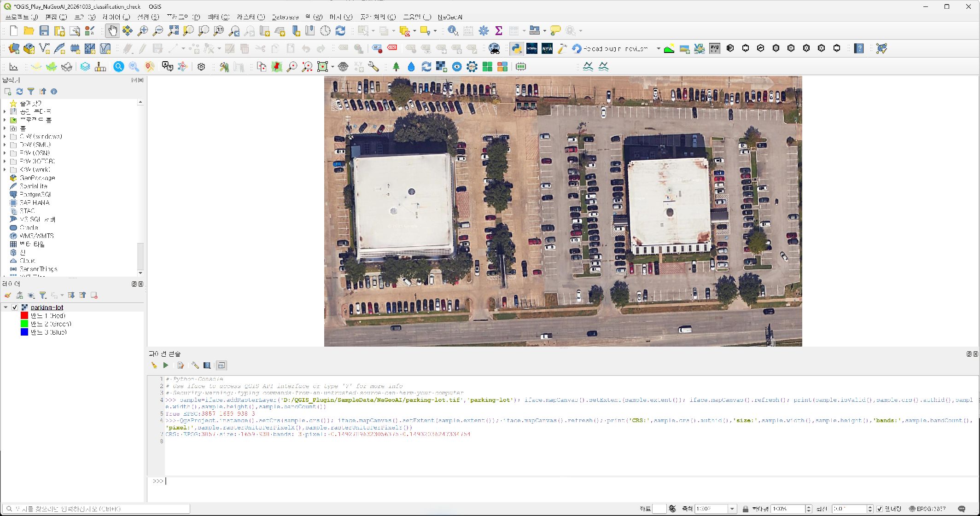This screenshot has width=980, height=516.
Task: Open the Database menu
Action: click(285, 17)
